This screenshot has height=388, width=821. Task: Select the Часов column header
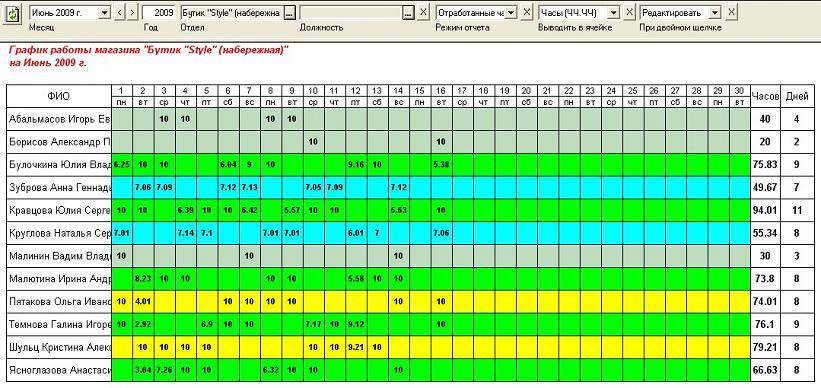765,96
